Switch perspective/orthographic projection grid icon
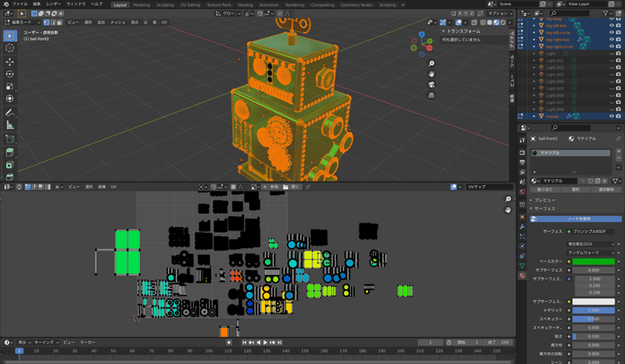The height and width of the screenshot is (364, 625). (x=431, y=95)
